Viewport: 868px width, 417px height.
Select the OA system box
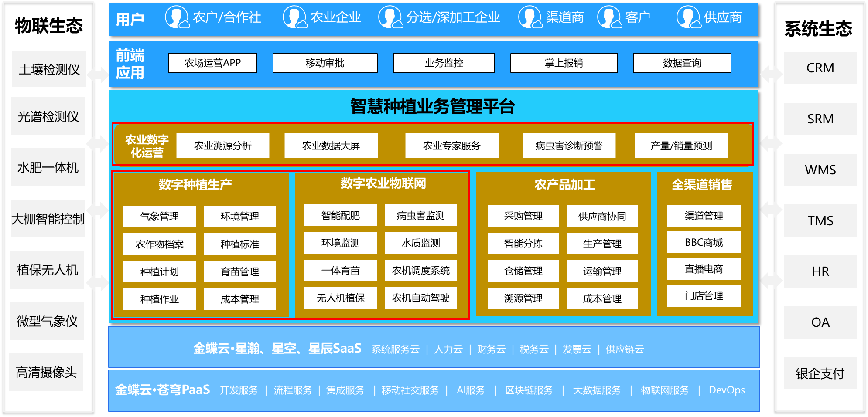point(820,322)
